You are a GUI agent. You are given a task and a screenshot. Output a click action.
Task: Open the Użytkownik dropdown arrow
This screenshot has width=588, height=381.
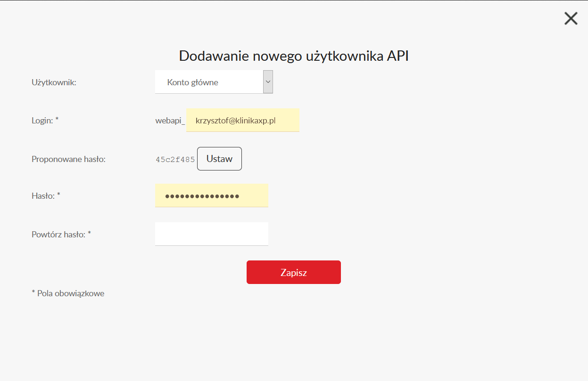268,82
